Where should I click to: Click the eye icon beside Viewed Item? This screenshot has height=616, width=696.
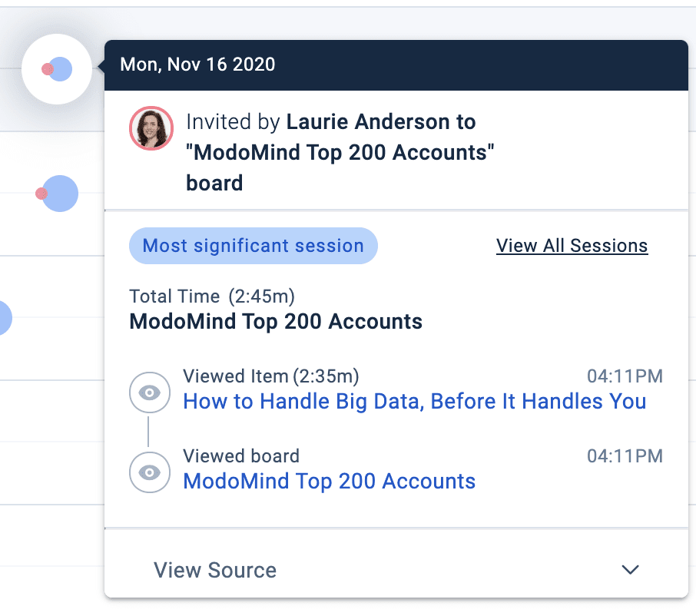pos(149,393)
